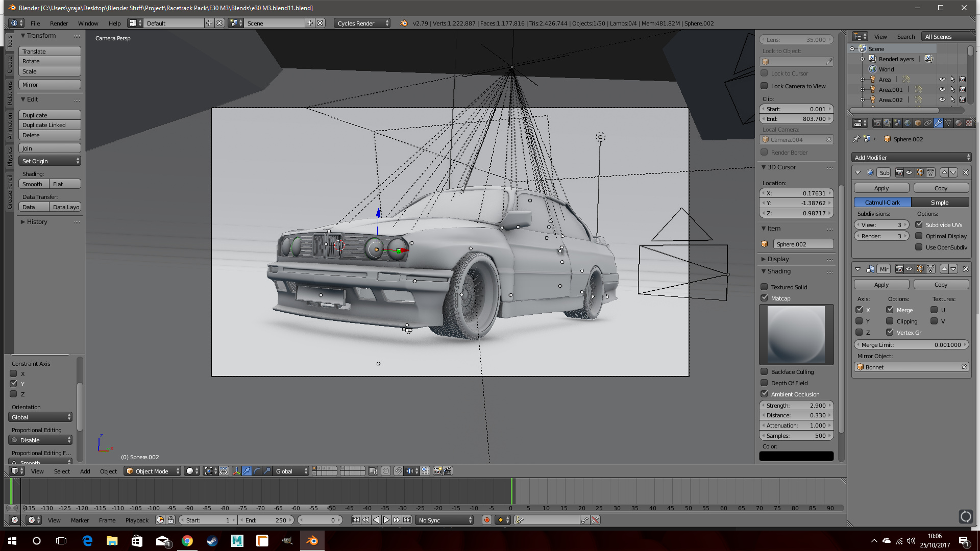
Task: Play animation forward
Action: [386, 520]
